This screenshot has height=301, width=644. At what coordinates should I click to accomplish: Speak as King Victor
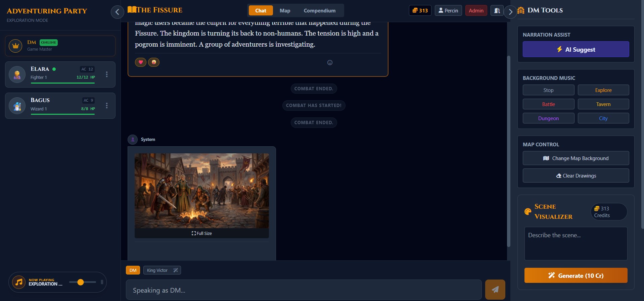(157, 270)
